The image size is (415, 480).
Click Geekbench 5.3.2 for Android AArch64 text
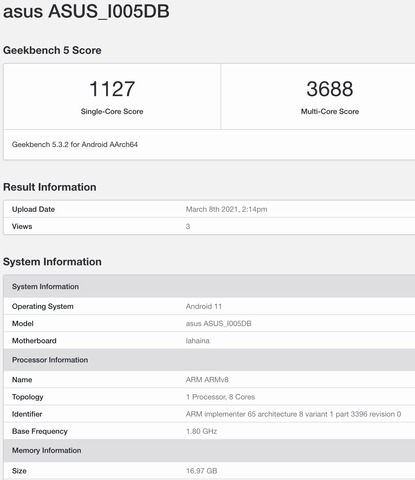point(75,144)
